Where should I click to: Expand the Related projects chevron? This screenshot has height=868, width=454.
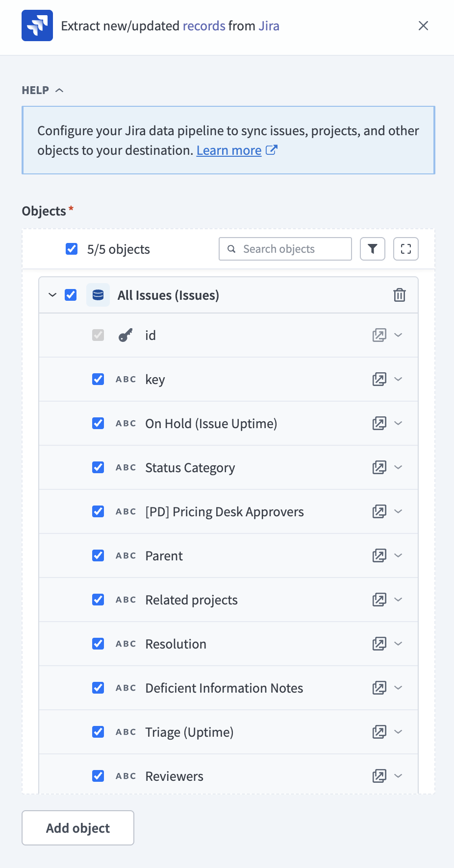point(398,600)
